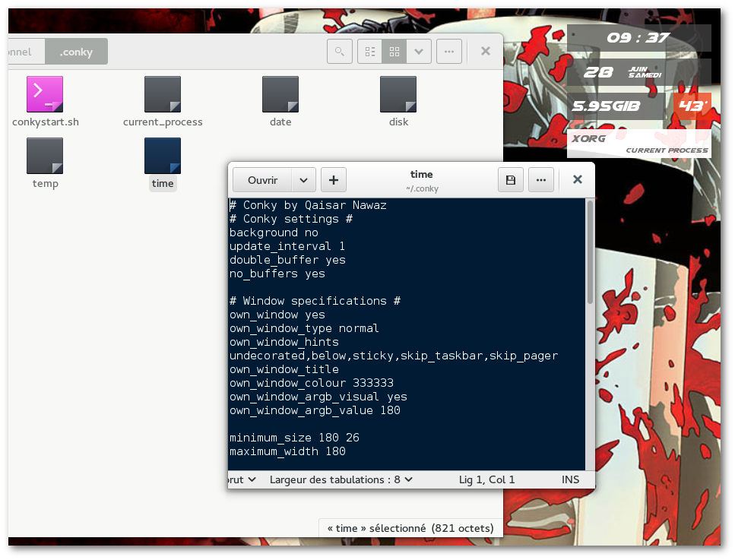Viewport: 735px width, 560px height.
Task: Save the time file with the floppy icon
Action: click(511, 180)
